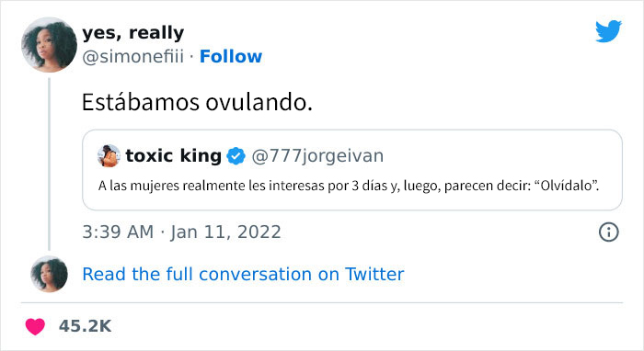Click the "toxic king" display name
The width and height of the screenshot is (644, 351).
point(173,156)
